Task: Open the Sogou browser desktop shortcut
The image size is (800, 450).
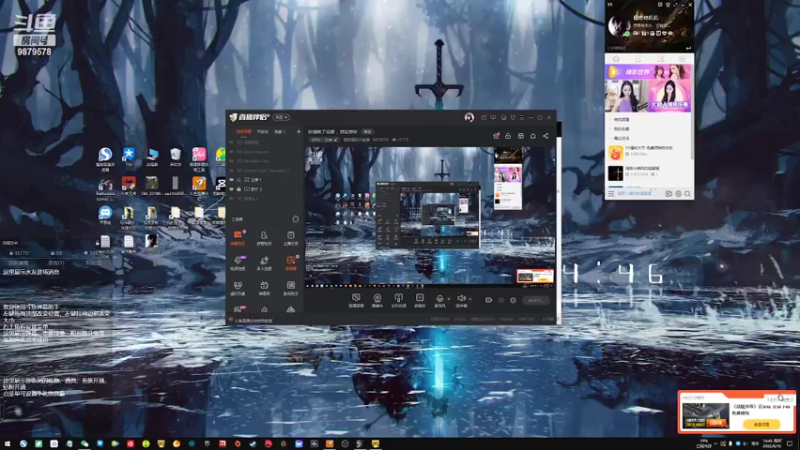Action: 105,157
